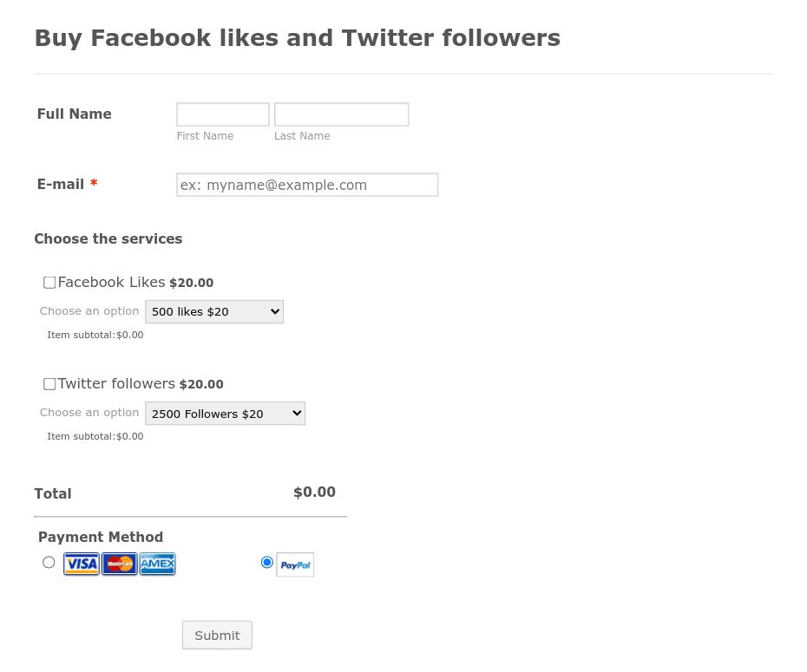Click the Total $0.00 amount

314,492
